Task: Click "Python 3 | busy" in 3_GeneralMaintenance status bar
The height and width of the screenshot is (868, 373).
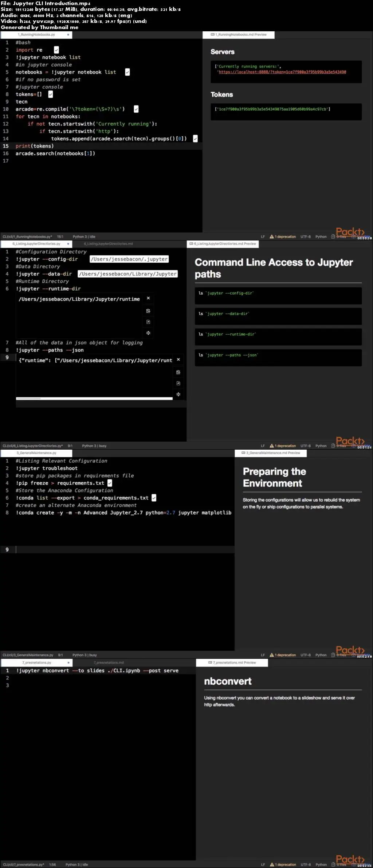Action: tap(85, 655)
